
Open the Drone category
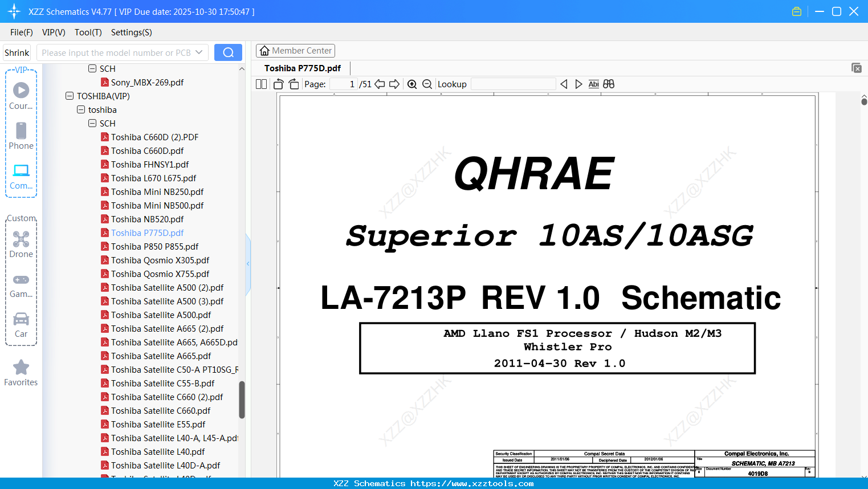pos(21,244)
